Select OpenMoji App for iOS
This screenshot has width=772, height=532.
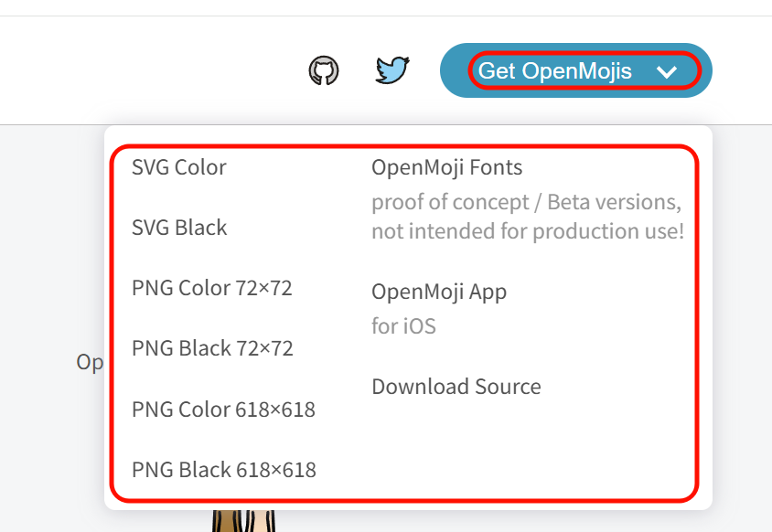pos(439,292)
